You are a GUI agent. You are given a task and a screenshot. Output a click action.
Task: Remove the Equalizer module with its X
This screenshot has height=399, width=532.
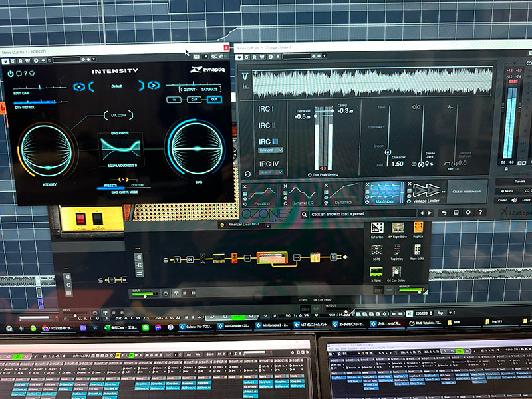point(245,187)
